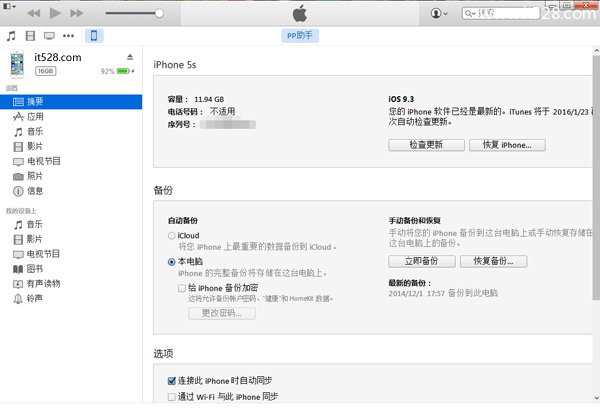This screenshot has width=600, height=410.
Task: Select 摘要 in the sidebar
Action: (x=71, y=102)
